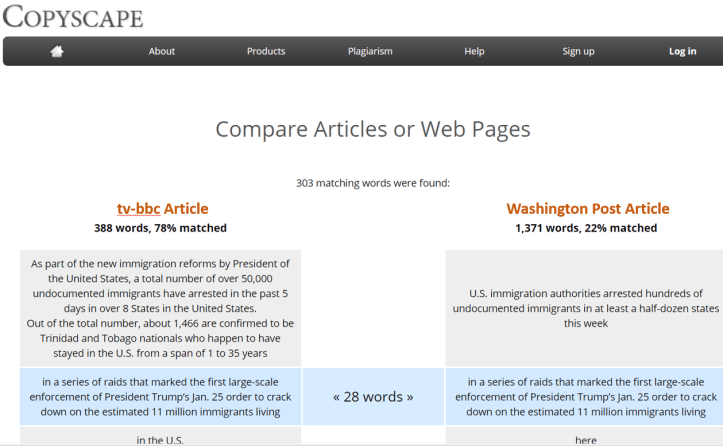Click the '303 matching words were found:' text
Viewport: 723px width, 446px height.
[x=373, y=183]
